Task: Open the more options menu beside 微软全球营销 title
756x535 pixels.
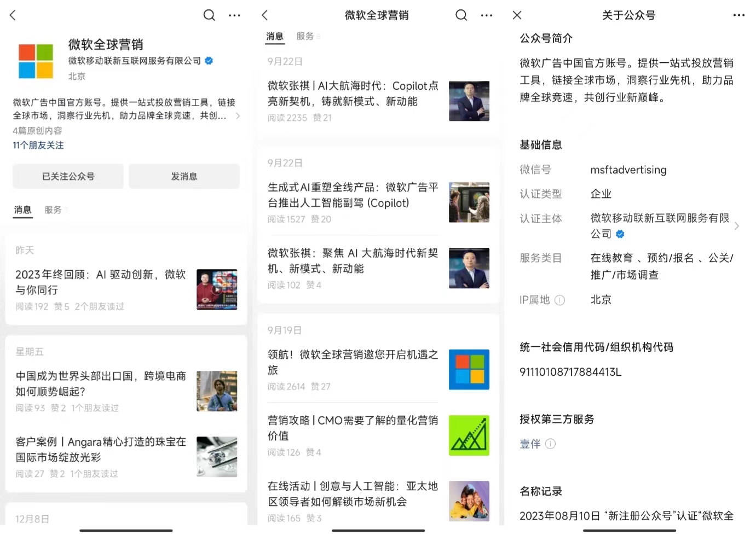Action: point(487,15)
